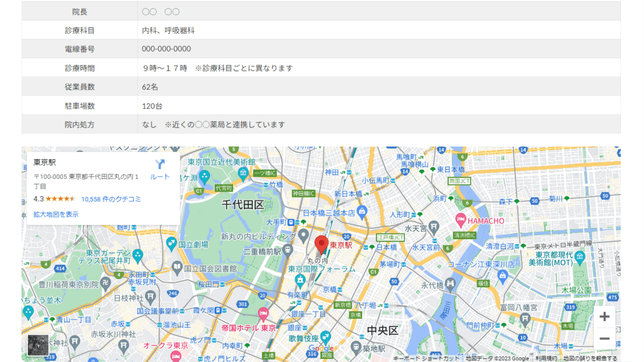Viewport: 644px width, 362px height.
Task: Click 東京駅 title in info card
Action: pyautogui.click(x=45, y=162)
